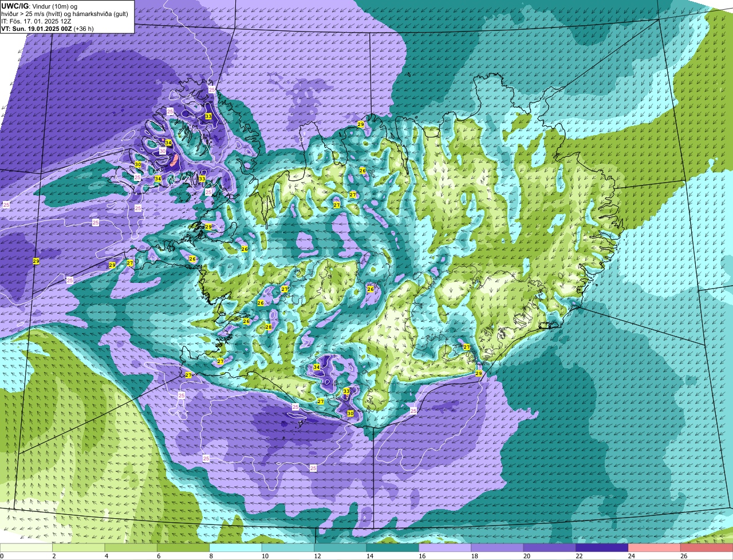This screenshot has height=560, width=733.
Task: Click the 10–12 m/s legend color swatch
Action: [288, 547]
